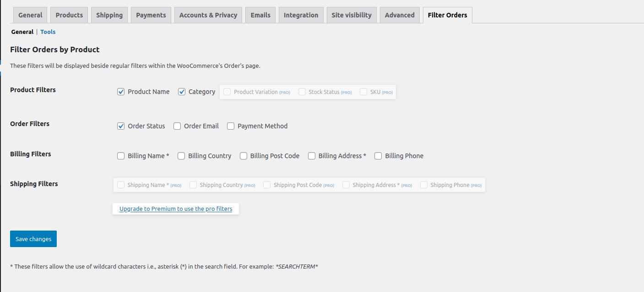644x292 pixels.
Task: Select the Filter Orders tab
Action: pos(448,15)
